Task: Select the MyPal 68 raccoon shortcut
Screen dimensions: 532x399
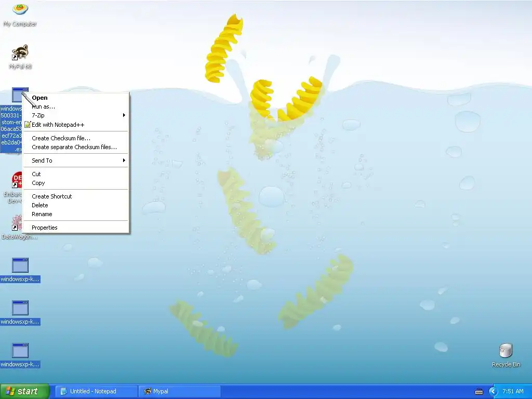Action: [20, 57]
